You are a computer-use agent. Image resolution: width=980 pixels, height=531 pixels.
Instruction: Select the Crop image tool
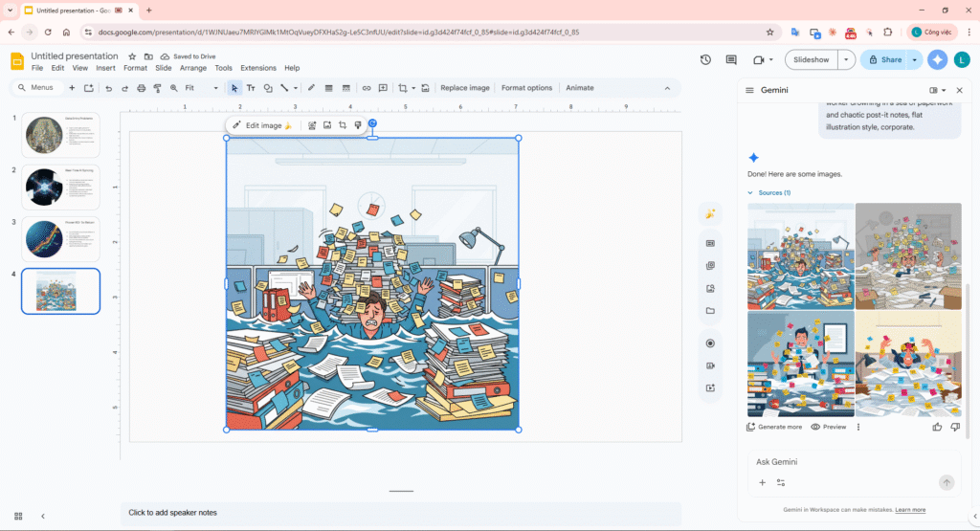pyautogui.click(x=402, y=88)
